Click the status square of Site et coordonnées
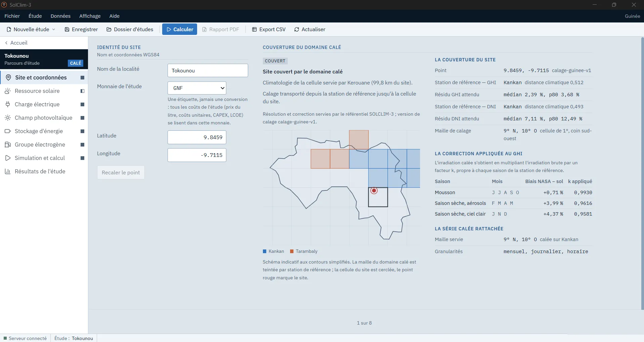Image resolution: width=644 pixels, height=342 pixels. coord(82,78)
